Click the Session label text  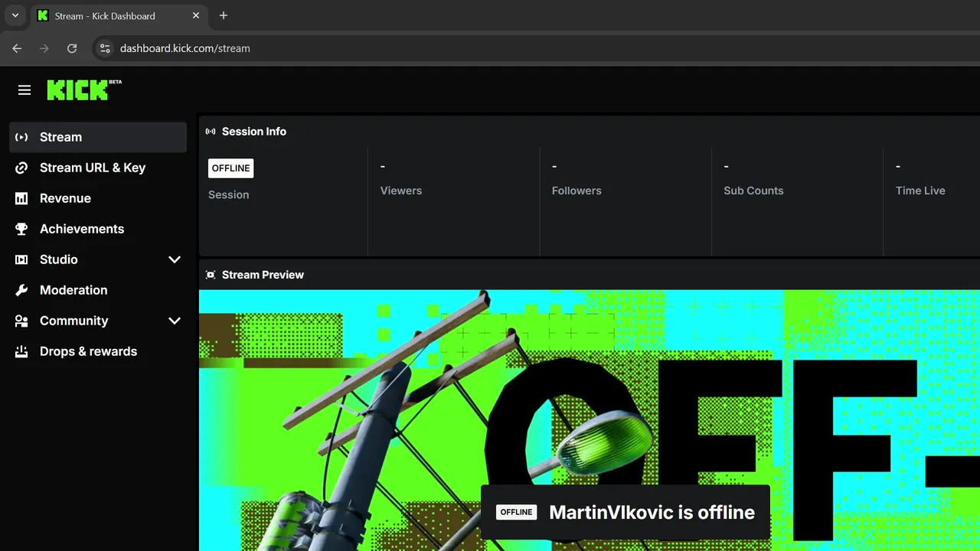tap(228, 195)
